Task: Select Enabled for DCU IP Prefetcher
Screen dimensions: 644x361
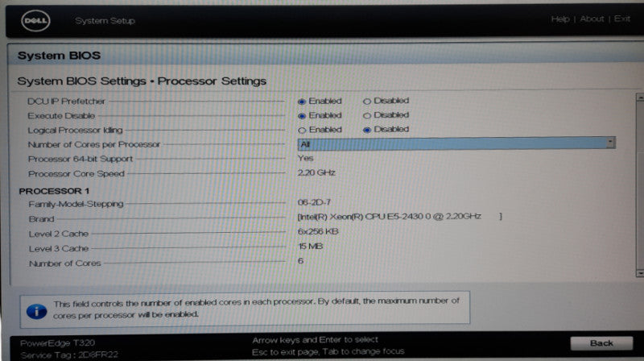Action: 302,102
